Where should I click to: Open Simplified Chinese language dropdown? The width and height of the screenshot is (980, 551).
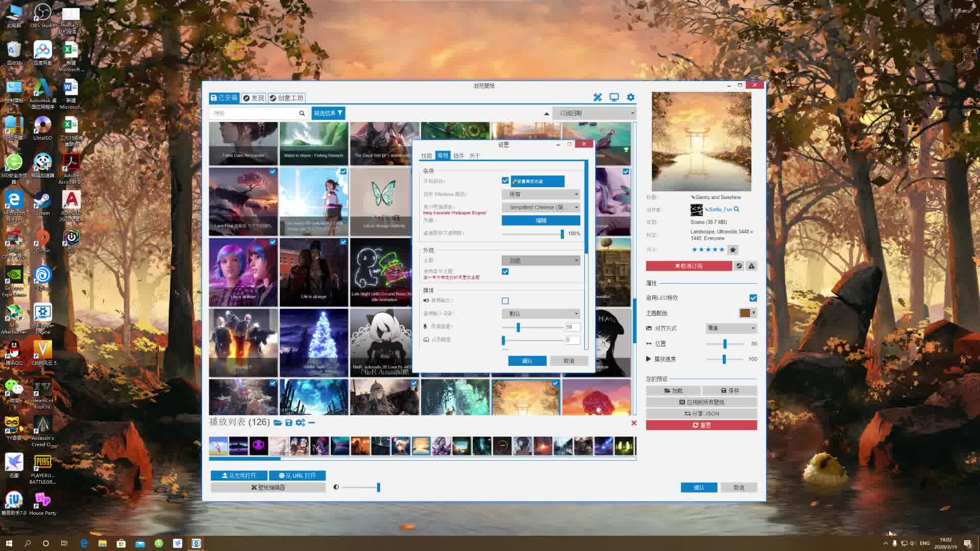[541, 207]
